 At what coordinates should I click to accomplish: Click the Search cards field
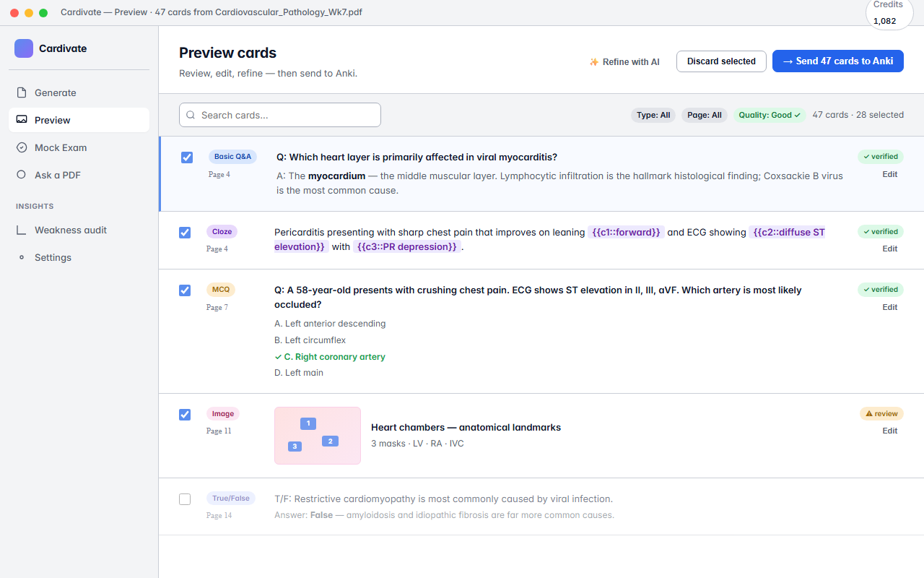[280, 115]
